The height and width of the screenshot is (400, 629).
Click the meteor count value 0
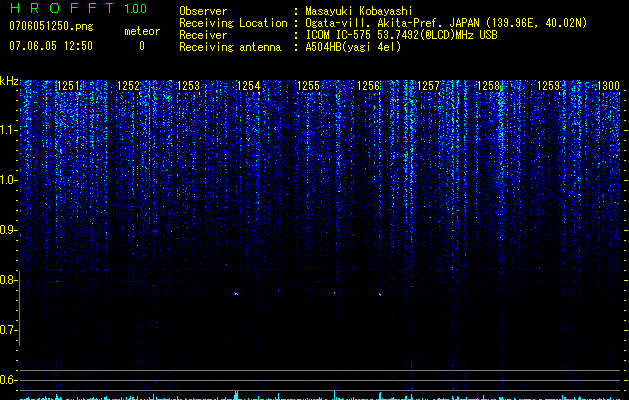coord(142,46)
